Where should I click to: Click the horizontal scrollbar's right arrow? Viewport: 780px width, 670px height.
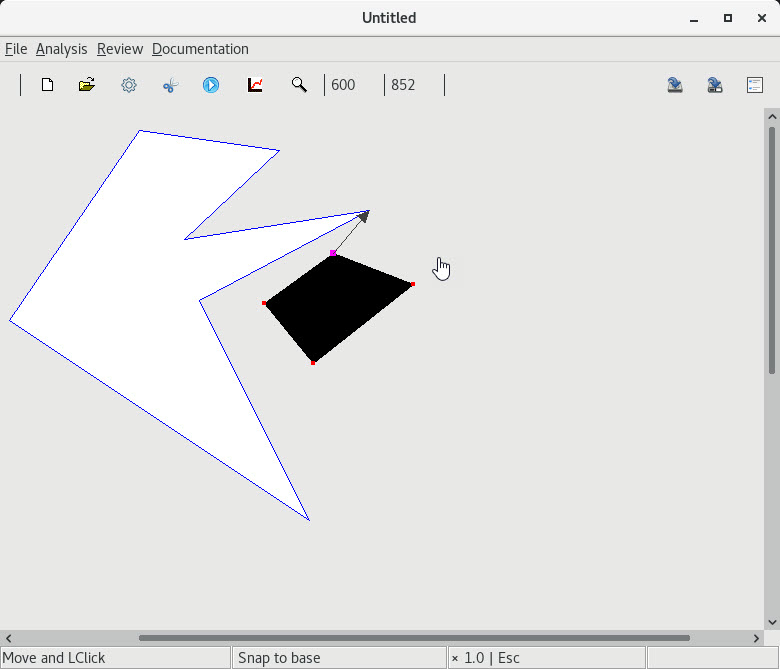[756, 638]
